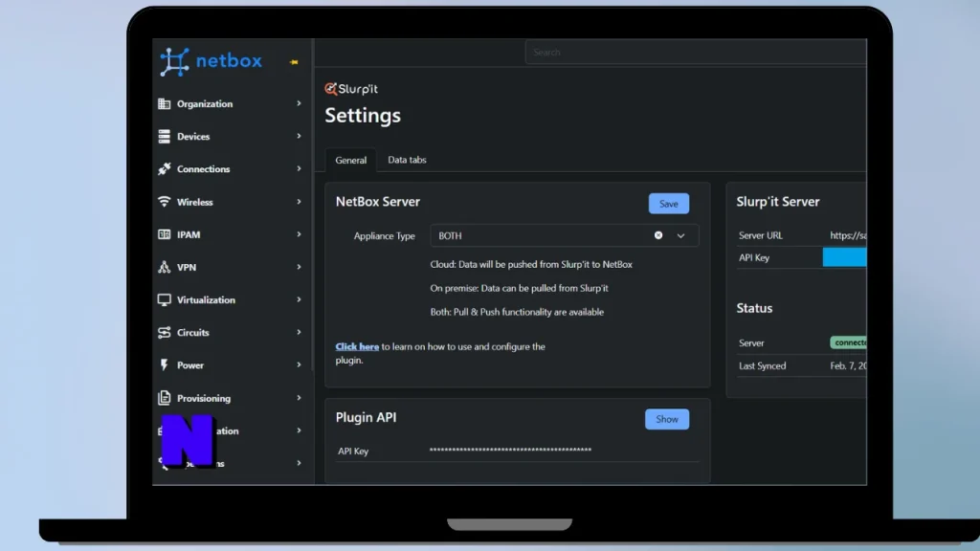The width and height of the screenshot is (980, 551).
Task: Click the Power lightning icon
Action: pyautogui.click(x=164, y=364)
